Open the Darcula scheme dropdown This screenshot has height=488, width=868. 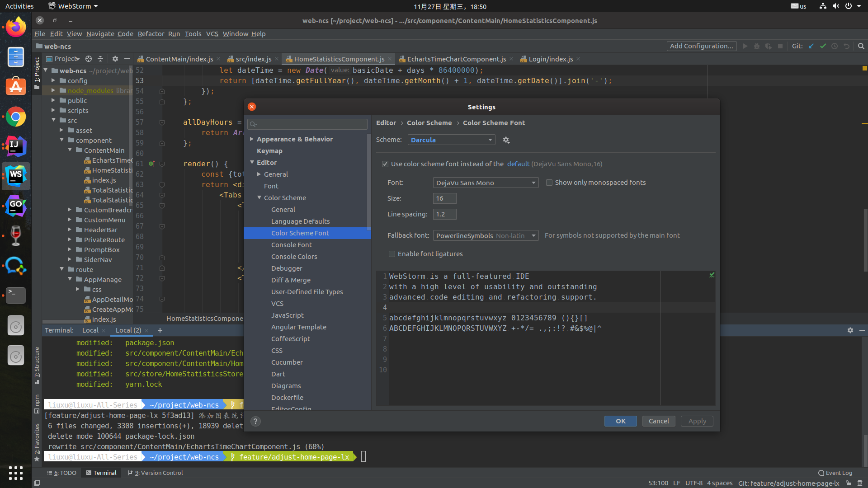[451, 140]
